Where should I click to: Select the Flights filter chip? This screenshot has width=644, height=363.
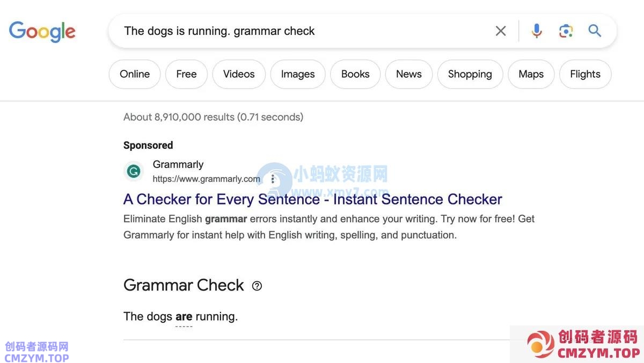coord(585,74)
